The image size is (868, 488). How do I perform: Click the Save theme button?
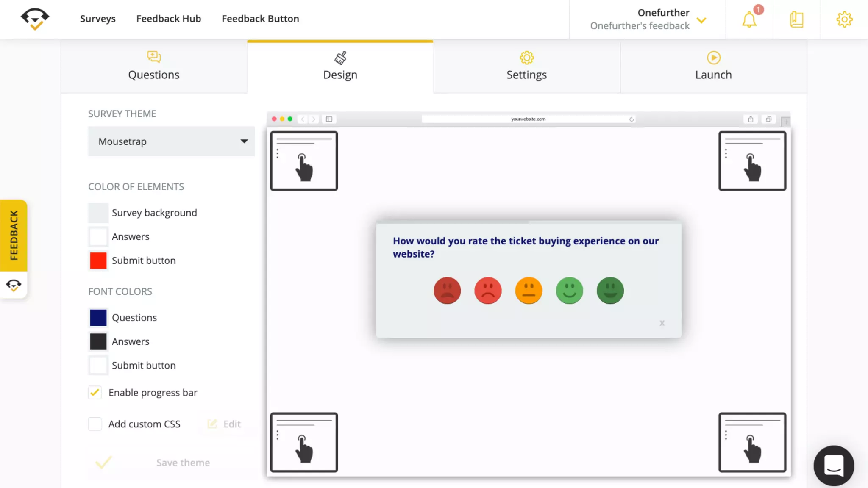[183, 463]
